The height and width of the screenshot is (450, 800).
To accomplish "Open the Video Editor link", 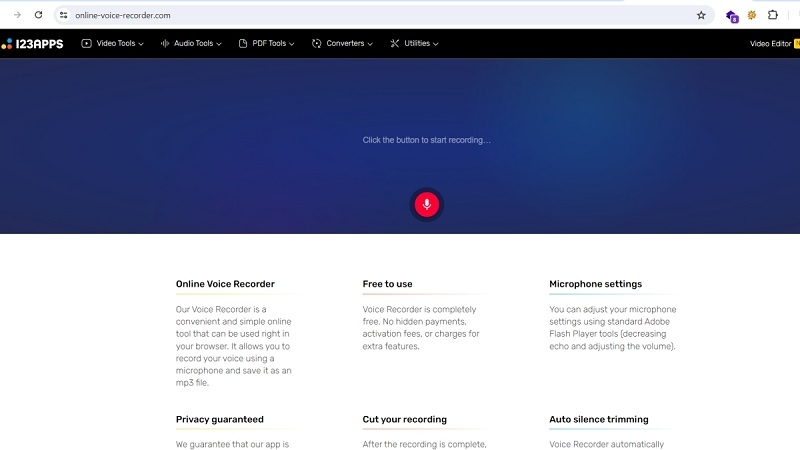I will [x=770, y=44].
